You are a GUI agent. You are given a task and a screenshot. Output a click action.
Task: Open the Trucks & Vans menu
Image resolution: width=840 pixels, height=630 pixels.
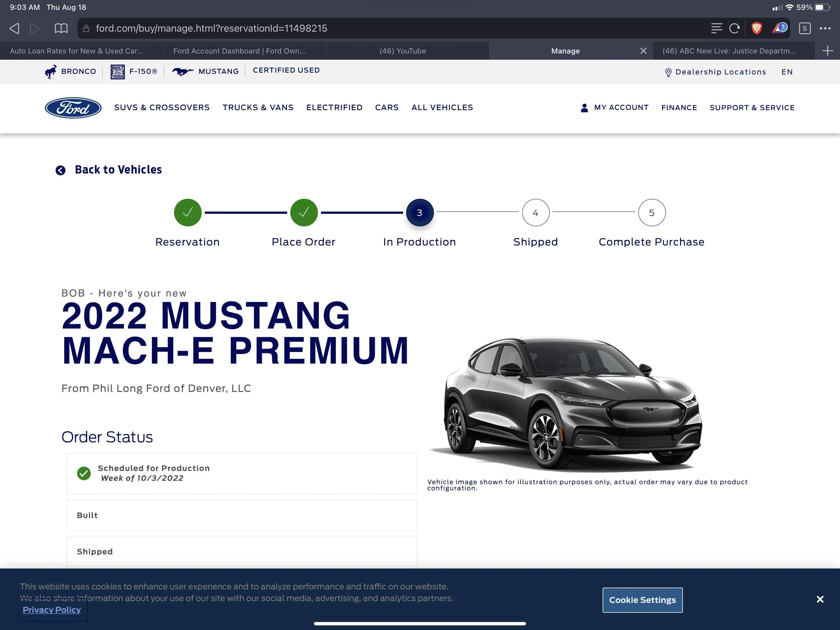coord(258,108)
